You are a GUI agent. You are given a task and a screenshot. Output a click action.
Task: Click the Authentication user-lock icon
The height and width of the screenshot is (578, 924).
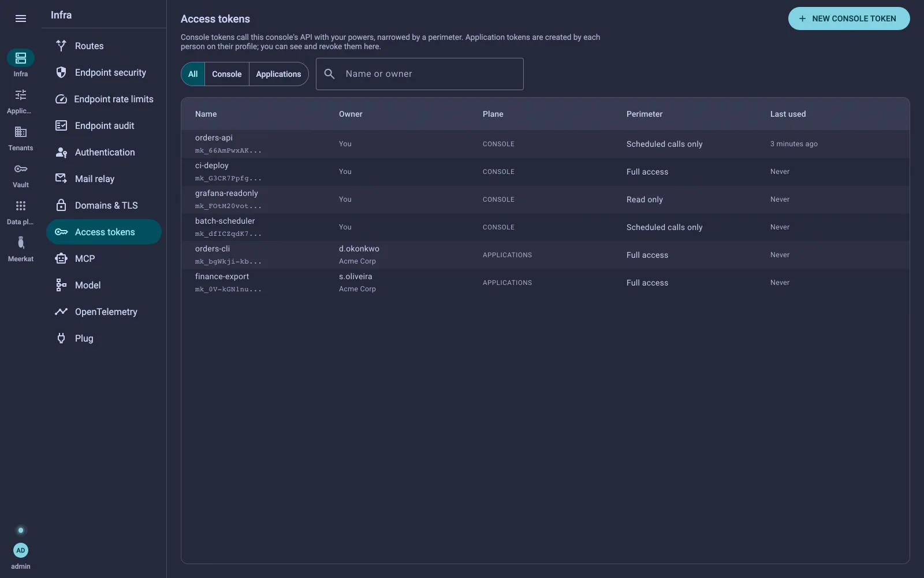coord(61,152)
